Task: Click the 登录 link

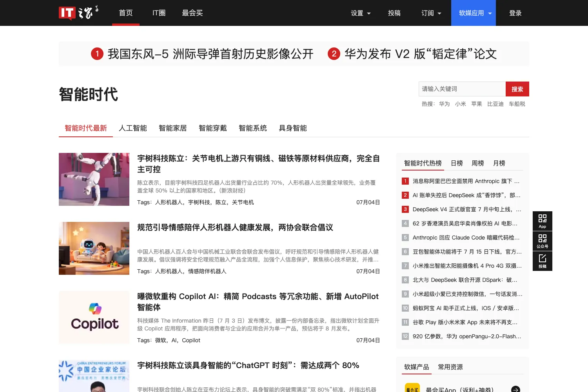Action: [x=515, y=13]
